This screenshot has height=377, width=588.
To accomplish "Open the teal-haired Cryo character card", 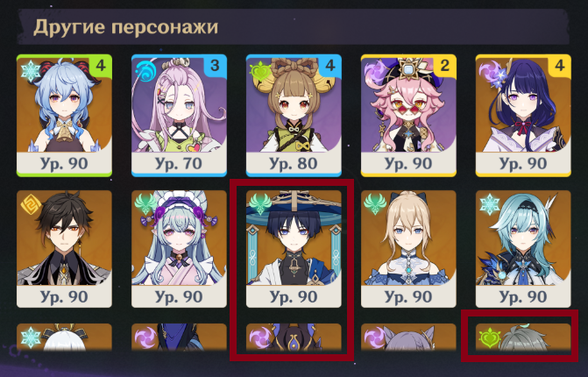I will click(523, 249).
